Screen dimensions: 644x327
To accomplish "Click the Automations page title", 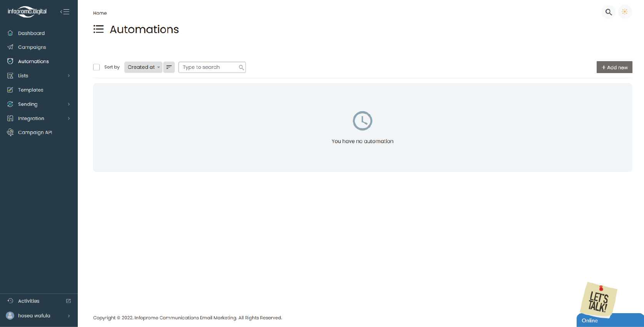I will tap(144, 29).
